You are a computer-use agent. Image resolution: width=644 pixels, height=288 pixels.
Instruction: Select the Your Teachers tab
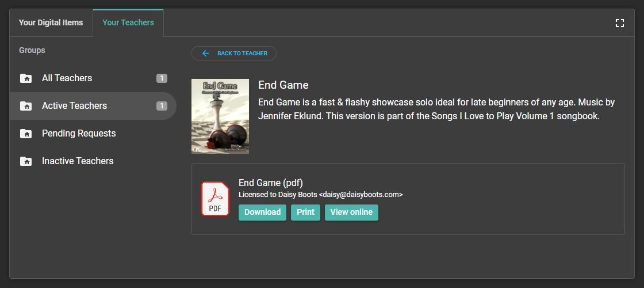[x=128, y=22]
